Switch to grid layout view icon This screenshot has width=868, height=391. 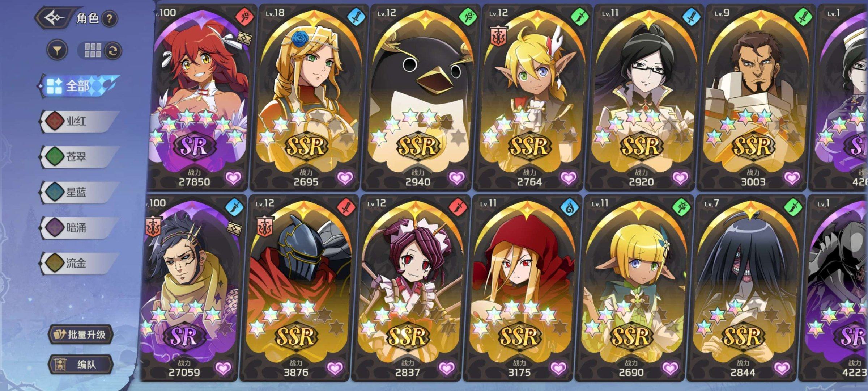click(93, 51)
